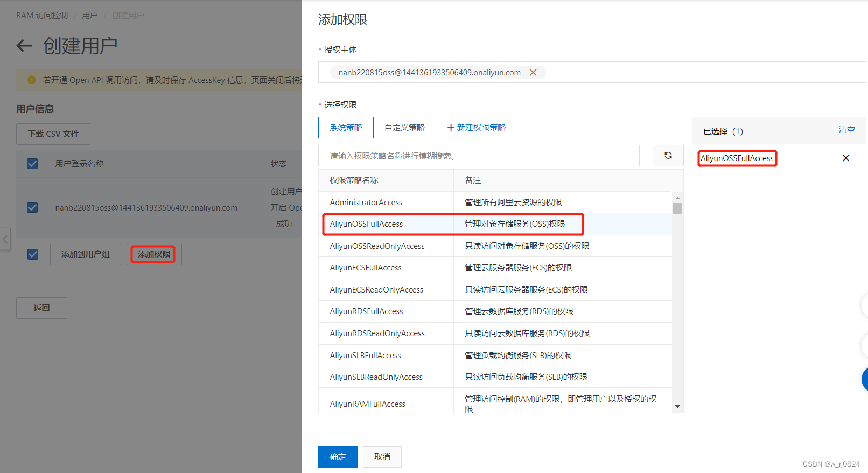
Task: Select the AliyunOSSReadOnlyAccess policy row
Action: point(495,246)
